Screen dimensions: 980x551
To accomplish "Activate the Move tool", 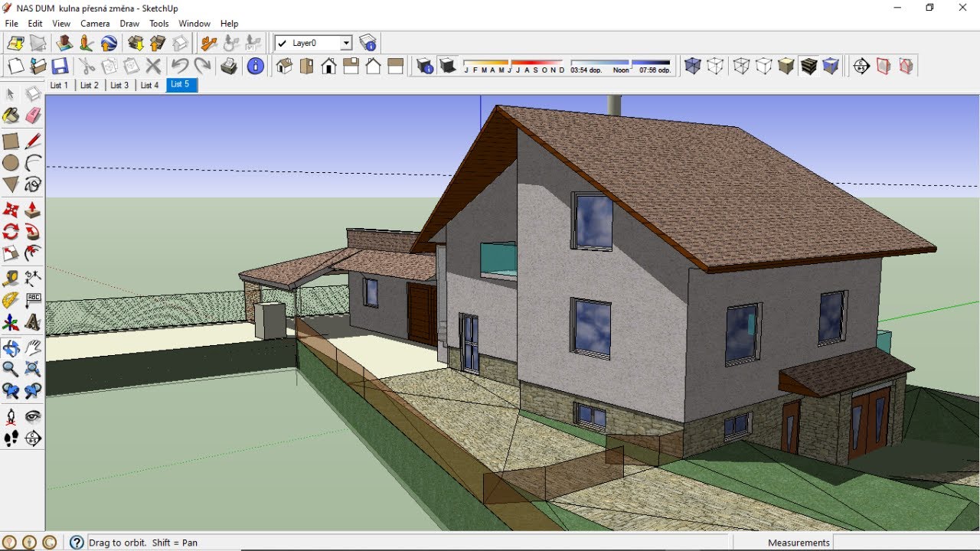I will 11,210.
